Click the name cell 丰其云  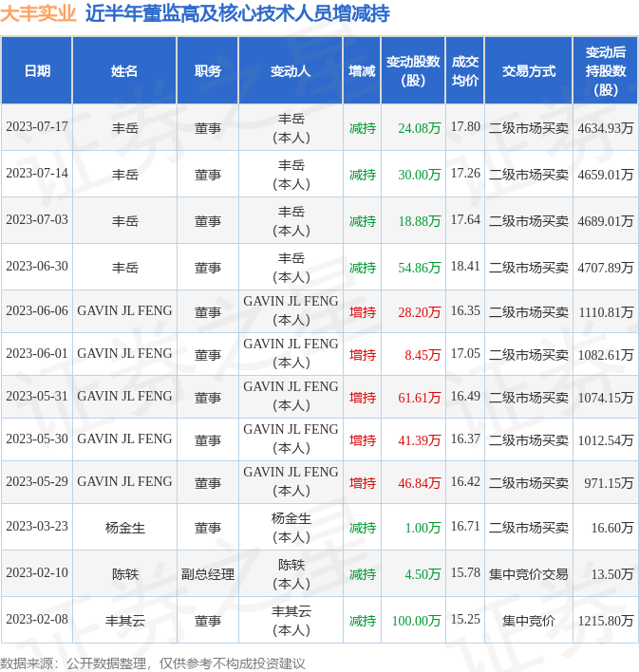coord(124,621)
